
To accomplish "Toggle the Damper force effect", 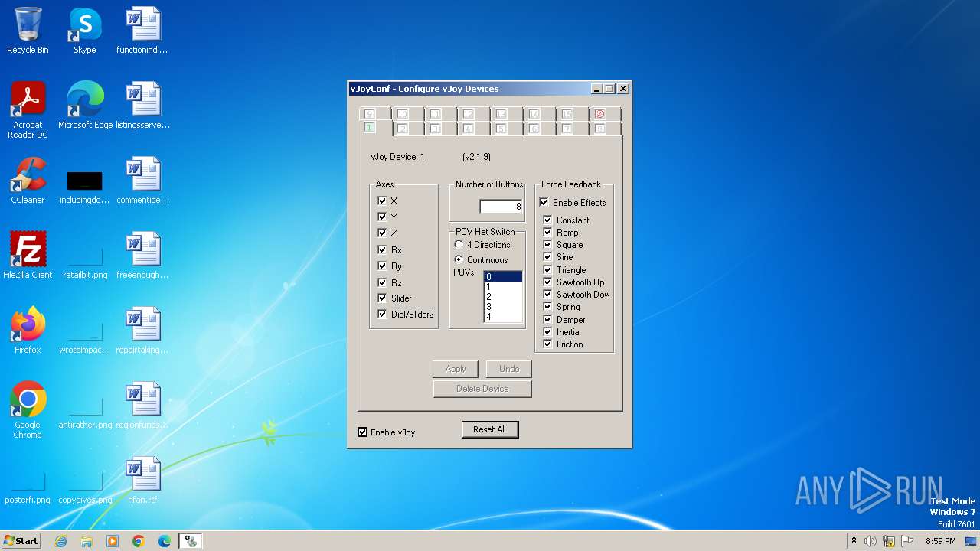I will point(547,319).
